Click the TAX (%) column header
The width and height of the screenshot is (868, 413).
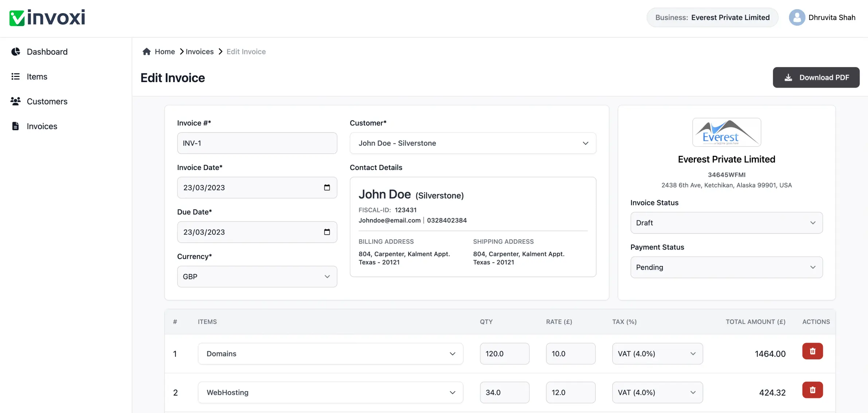624,321
